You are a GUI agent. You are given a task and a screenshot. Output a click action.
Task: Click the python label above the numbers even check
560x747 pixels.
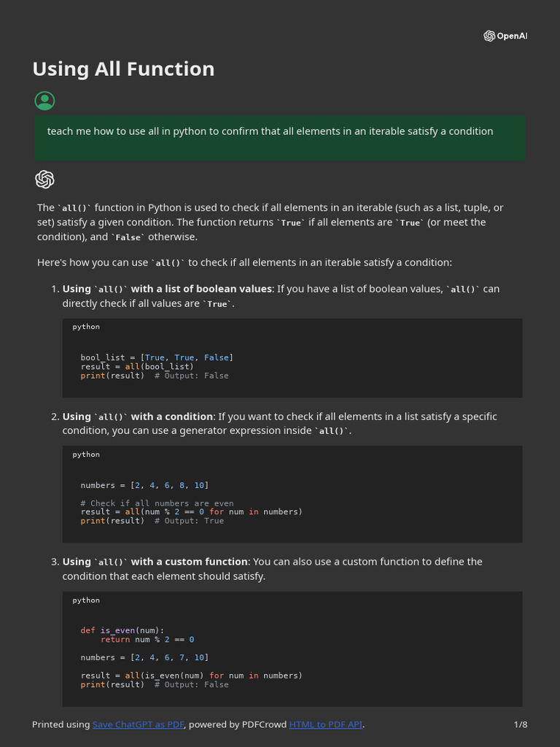(x=86, y=454)
